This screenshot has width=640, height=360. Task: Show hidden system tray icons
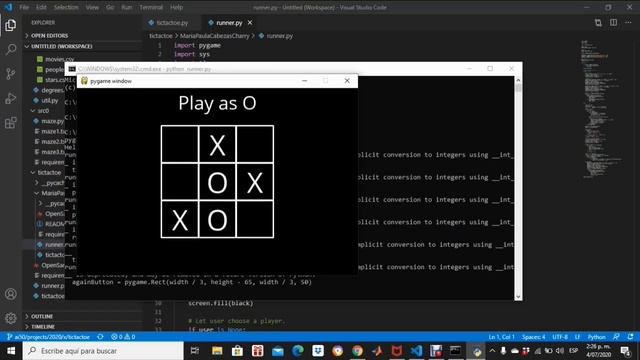point(492,351)
